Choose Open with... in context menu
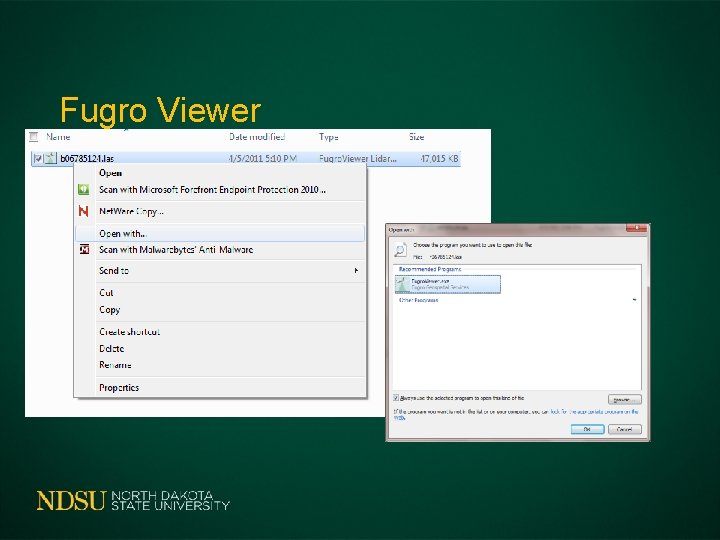 click(220, 233)
